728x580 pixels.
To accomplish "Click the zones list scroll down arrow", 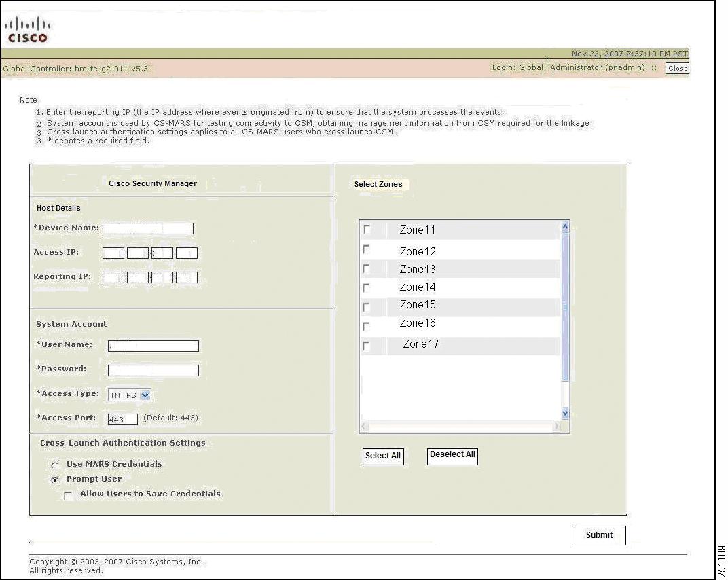I will tap(565, 413).
